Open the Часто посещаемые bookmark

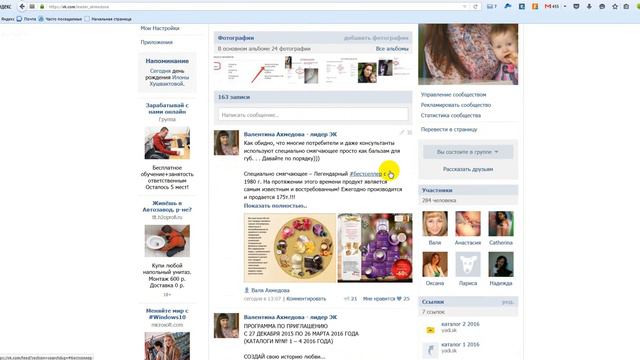click(x=60, y=19)
